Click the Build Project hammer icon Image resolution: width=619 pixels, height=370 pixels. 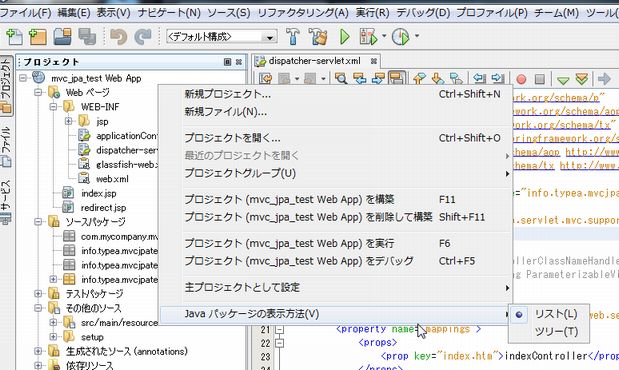click(293, 37)
